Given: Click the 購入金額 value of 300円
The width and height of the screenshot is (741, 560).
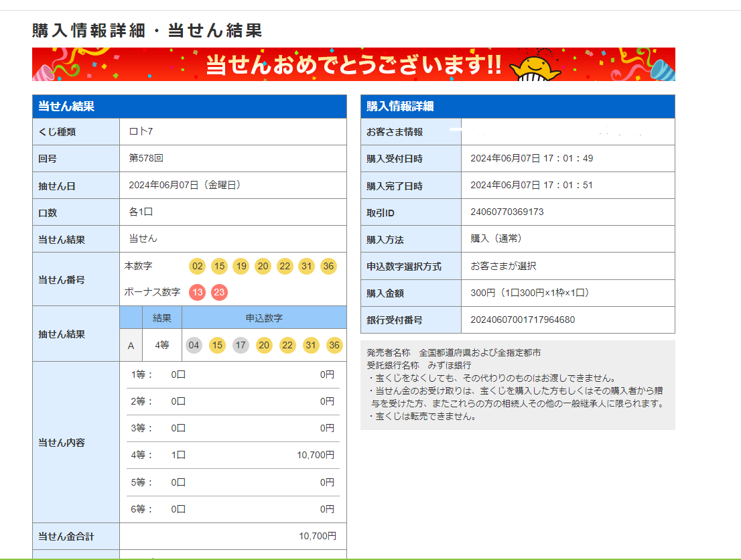Looking at the screenshot, I should pos(529,293).
